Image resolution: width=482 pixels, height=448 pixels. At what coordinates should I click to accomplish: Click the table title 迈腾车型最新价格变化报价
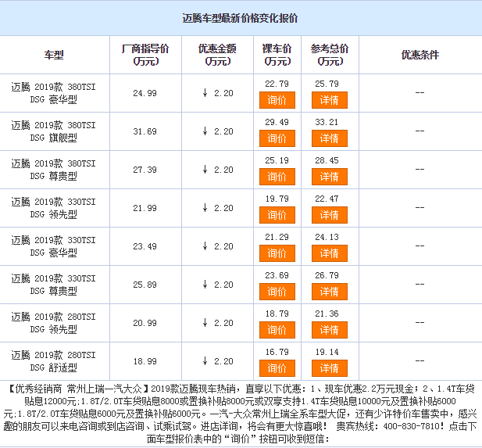(240, 18)
